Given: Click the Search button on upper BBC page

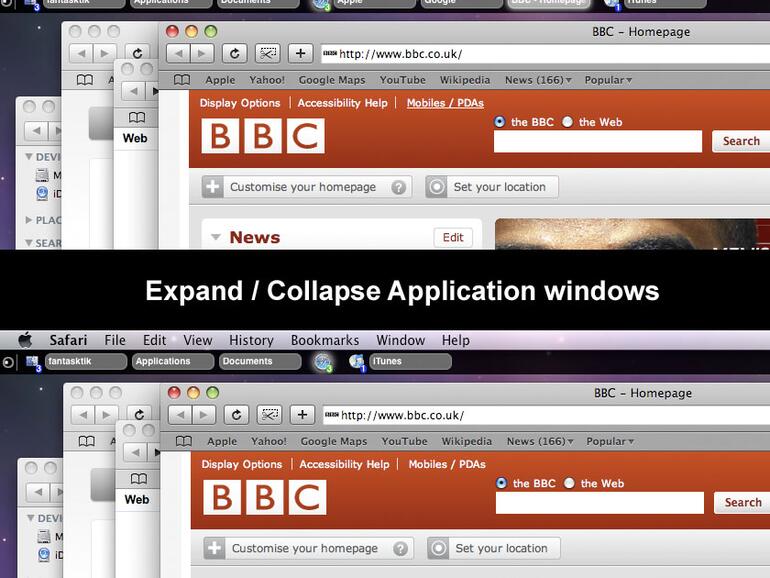Looking at the screenshot, I should tap(741, 141).
